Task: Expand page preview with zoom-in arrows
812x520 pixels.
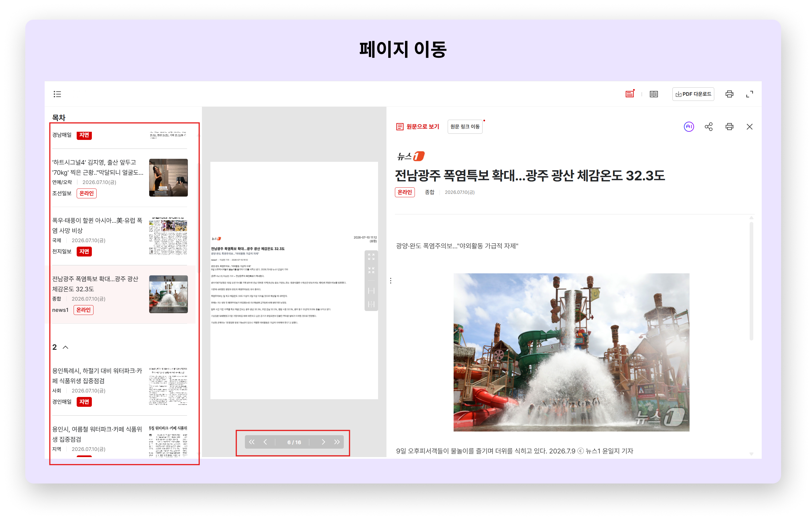Action: (371, 257)
